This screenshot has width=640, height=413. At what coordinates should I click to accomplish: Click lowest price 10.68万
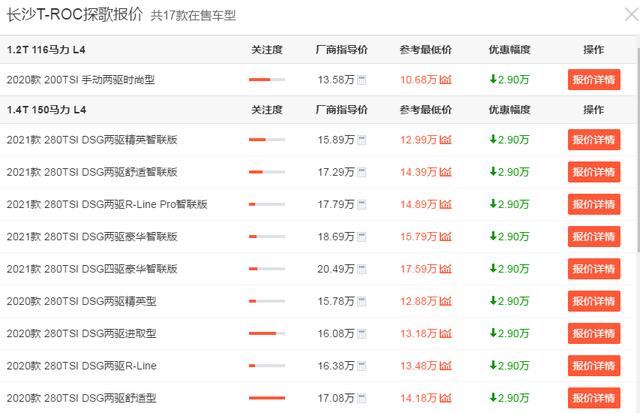click(x=418, y=80)
